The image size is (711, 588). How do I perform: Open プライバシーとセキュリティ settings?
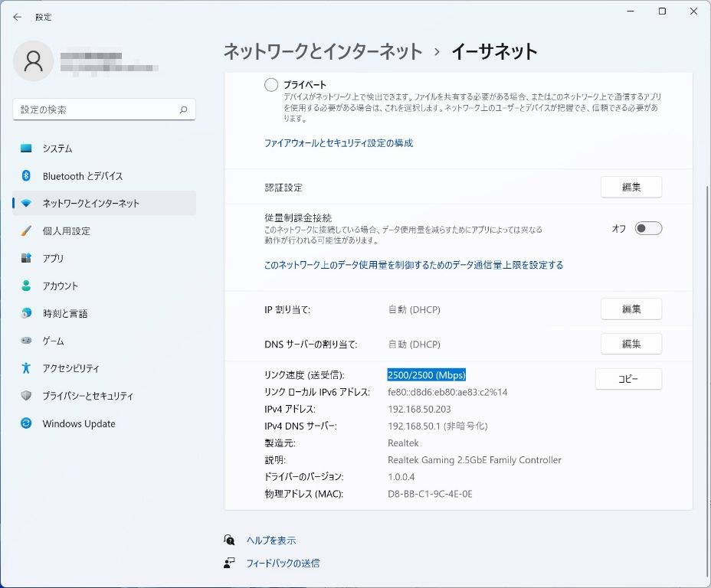[x=87, y=397]
